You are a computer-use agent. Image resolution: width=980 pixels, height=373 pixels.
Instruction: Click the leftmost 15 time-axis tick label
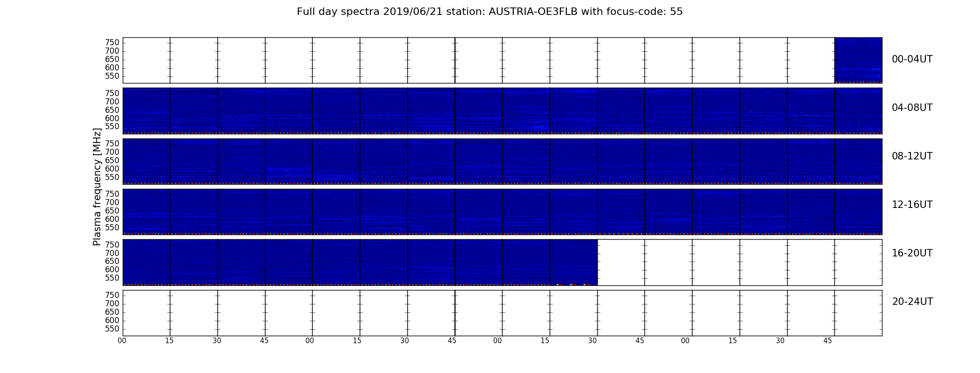click(169, 341)
